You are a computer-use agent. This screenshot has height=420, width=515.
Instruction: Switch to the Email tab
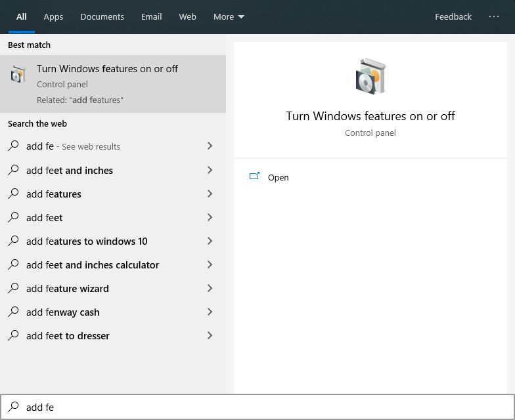tap(151, 17)
